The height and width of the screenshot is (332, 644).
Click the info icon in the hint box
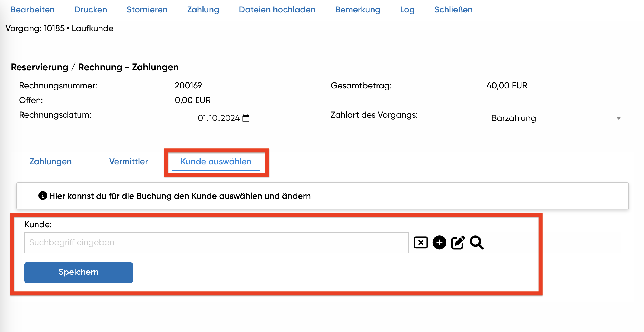pyautogui.click(x=43, y=196)
